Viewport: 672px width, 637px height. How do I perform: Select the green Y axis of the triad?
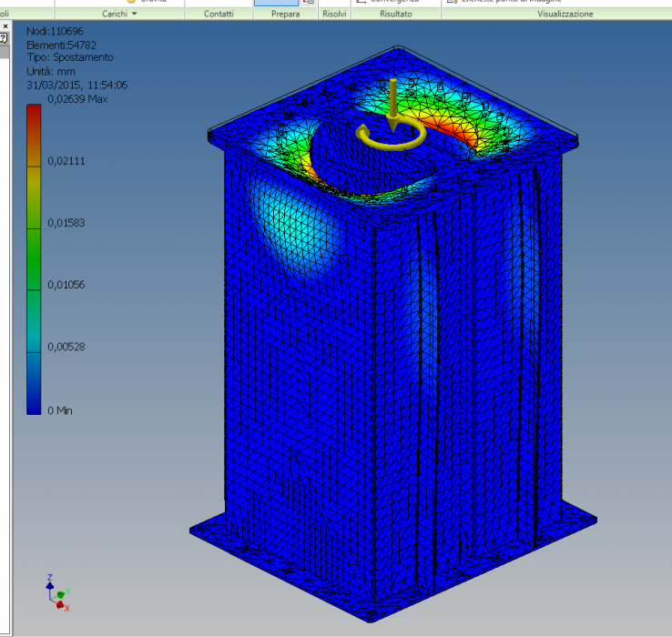tap(61, 592)
